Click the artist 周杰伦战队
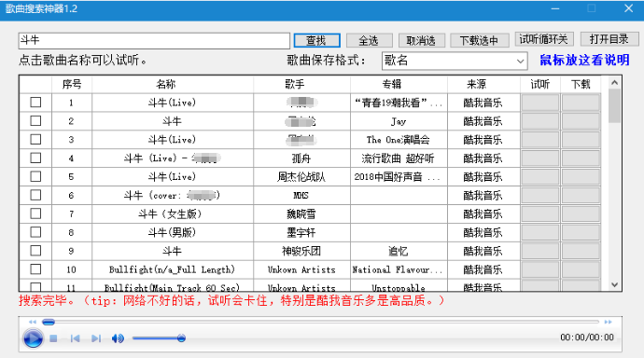 click(301, 177)
